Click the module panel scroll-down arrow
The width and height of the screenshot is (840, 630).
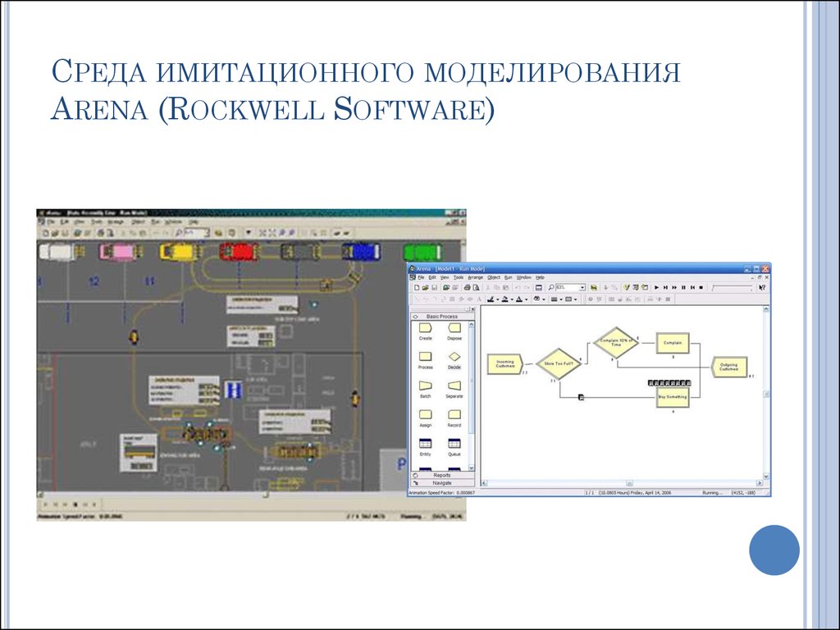click(472, 468)
